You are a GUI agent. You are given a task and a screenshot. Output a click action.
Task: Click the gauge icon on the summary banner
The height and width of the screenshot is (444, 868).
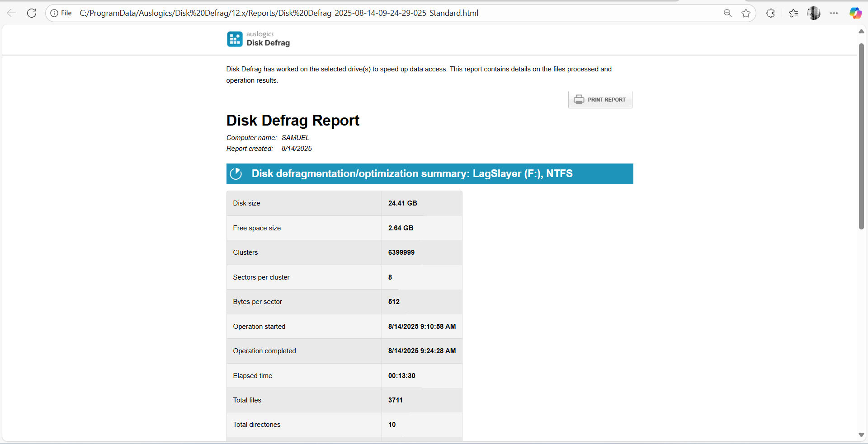pos(236,173)
